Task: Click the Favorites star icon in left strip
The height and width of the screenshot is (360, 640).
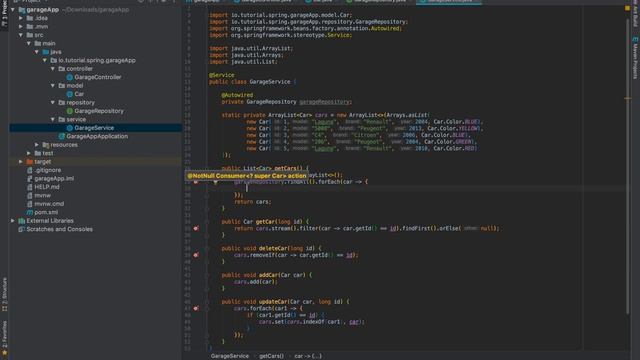Action: point(4,353)
